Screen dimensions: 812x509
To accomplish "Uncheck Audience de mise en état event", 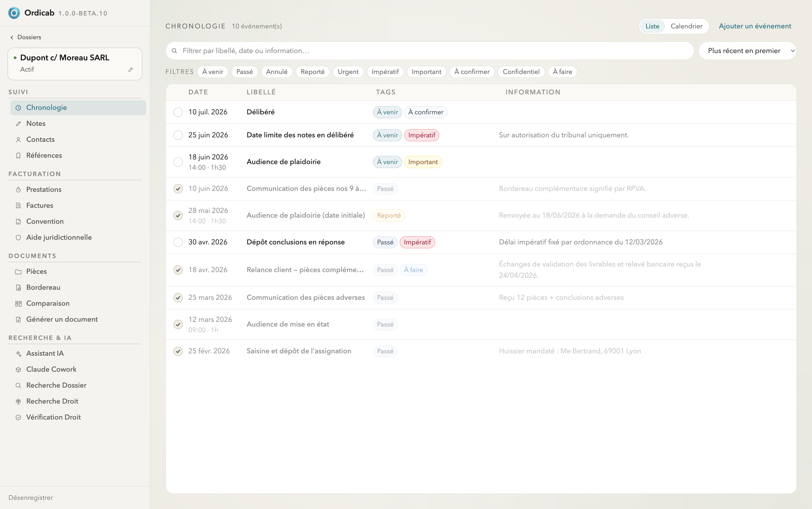I will click(x=178, y=324).
